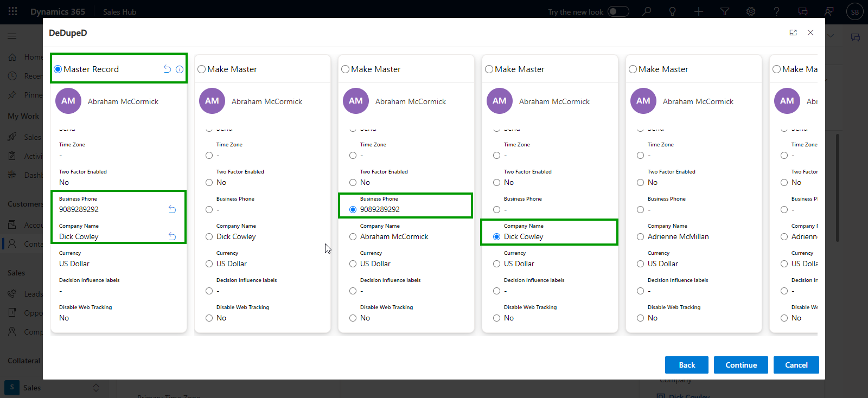Viewport: 868px width, 398px height.
Task: Open Sales Hub in the header
Action: point(119,12)
